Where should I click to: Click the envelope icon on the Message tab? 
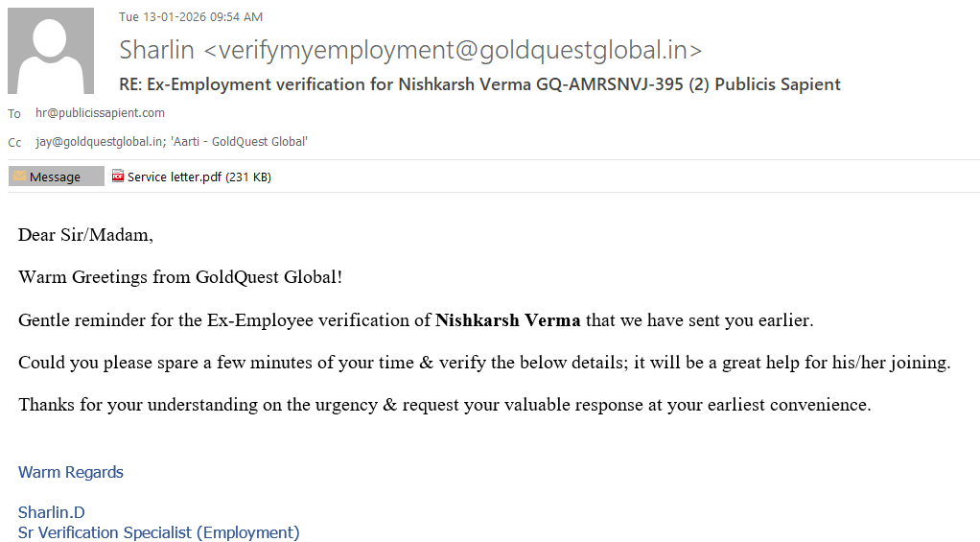pos(19,177)
